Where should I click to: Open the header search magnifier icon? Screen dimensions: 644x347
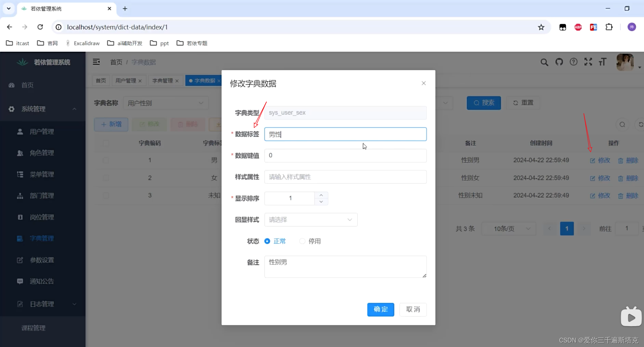tap(544, 62)
